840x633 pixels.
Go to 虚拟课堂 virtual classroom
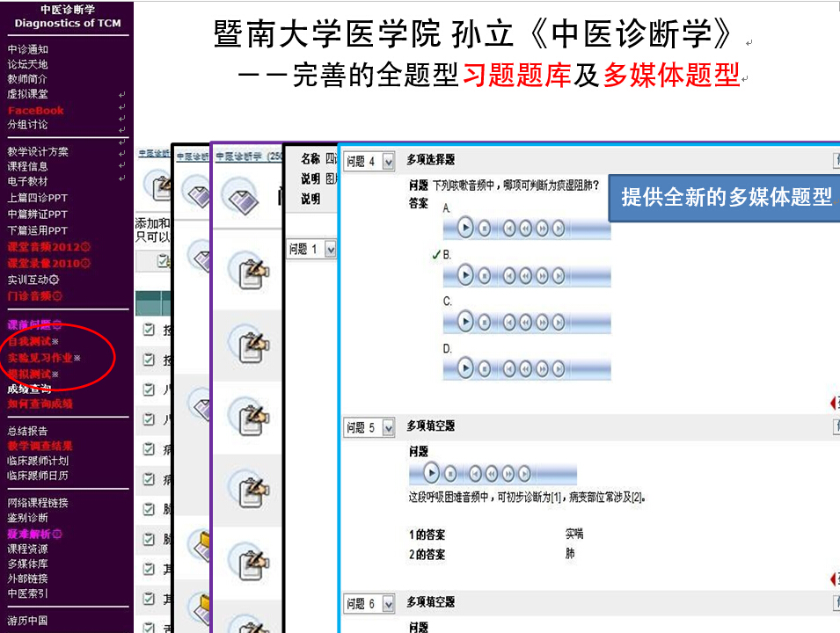coord(28,94)
